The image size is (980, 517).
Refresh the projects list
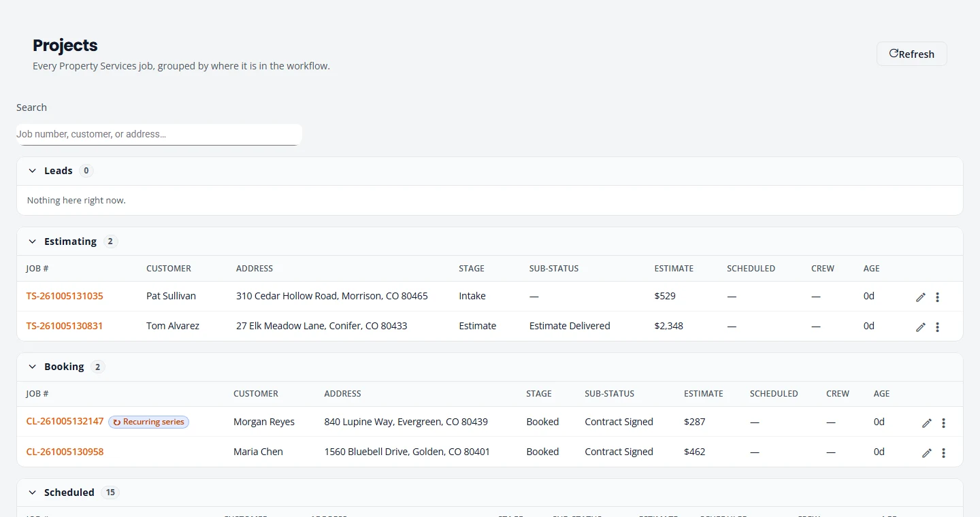point(912,54)
